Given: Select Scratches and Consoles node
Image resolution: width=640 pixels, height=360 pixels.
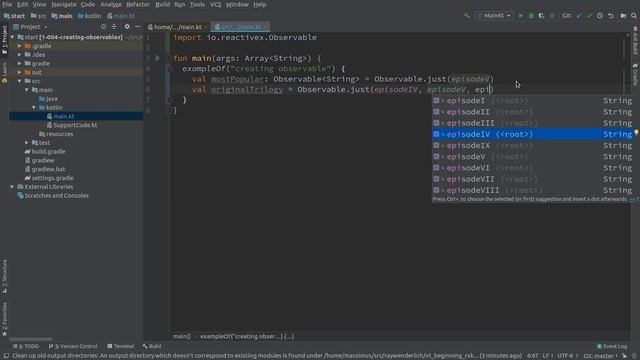Looking at the screenshot, I should (x=53, y=196).
